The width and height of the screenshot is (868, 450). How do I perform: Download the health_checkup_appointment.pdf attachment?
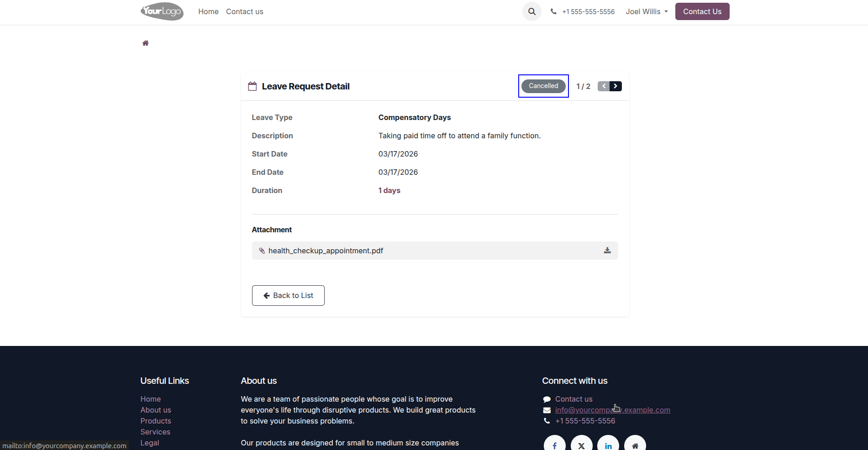pos(607,251)
